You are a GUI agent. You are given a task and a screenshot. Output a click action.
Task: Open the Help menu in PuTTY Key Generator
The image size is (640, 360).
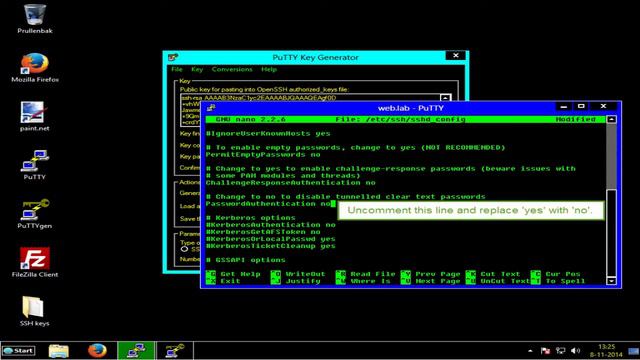coord(269,69)
